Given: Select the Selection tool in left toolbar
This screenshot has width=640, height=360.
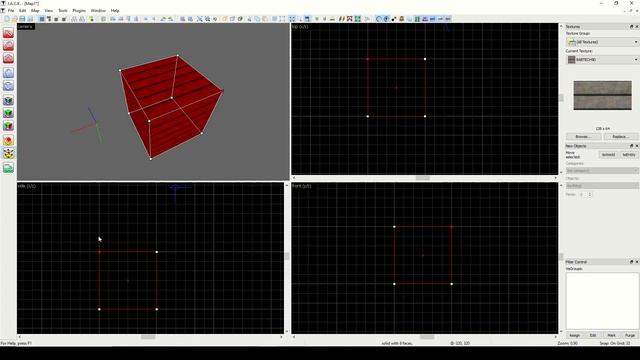Looking at the screenshot, I should click(8, 33).
